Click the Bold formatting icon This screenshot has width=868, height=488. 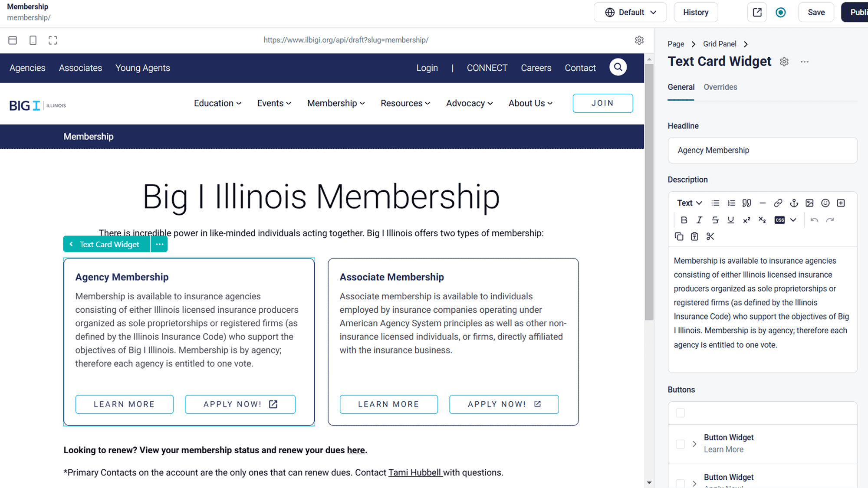[x=684, y=219]
